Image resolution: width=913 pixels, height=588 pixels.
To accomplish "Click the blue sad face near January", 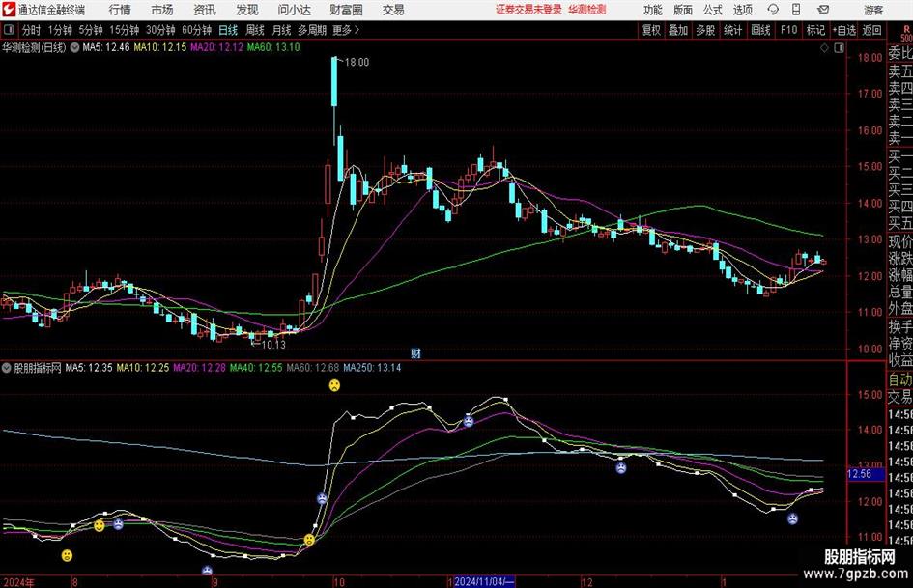I will [x=792, y=518].
